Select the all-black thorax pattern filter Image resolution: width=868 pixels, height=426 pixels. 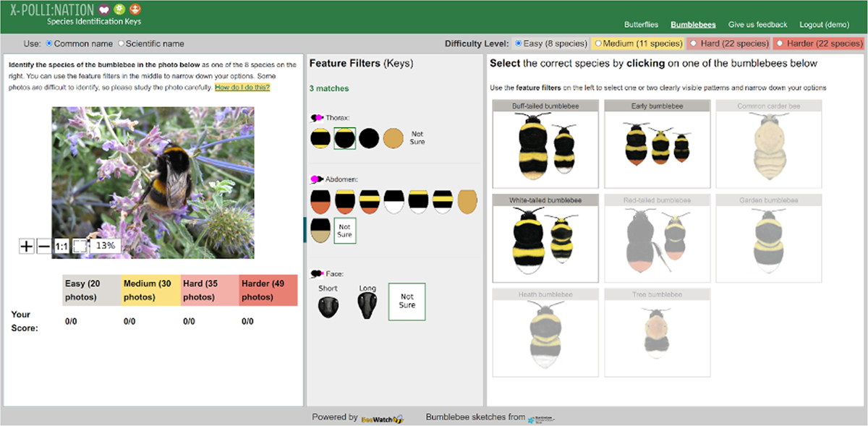369,137
